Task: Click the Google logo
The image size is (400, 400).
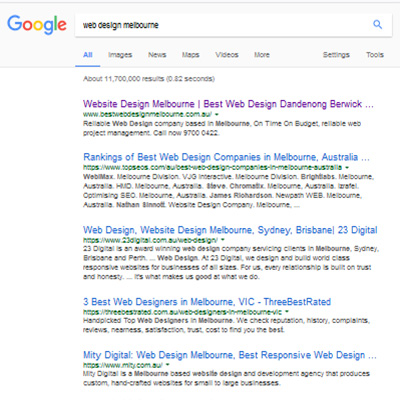Action: [37, 24]
